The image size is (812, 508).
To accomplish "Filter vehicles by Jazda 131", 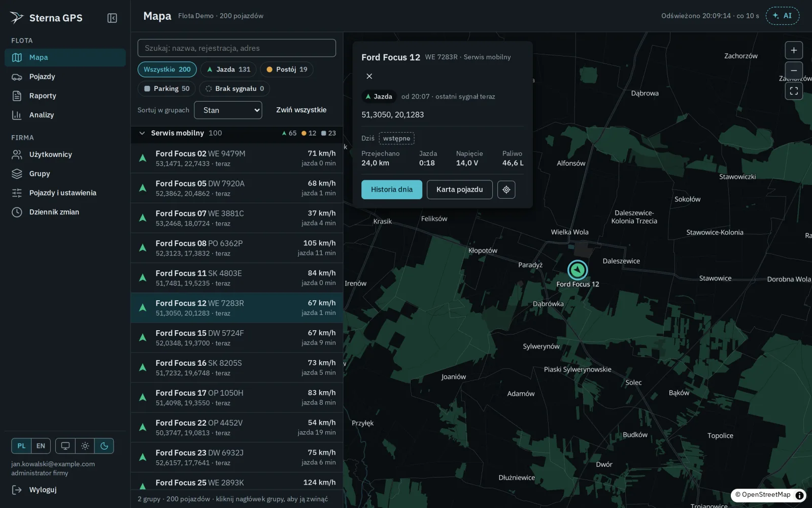I will point(228,70).
